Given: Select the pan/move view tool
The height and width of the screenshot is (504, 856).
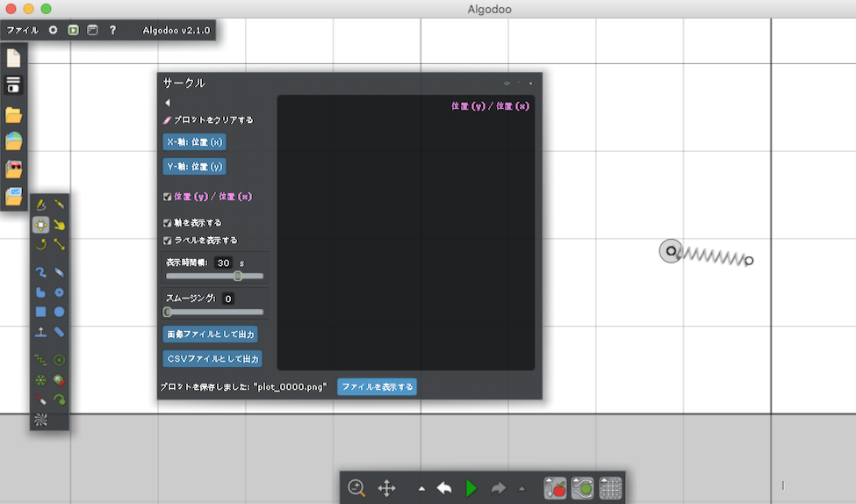Looking at the screenshot, I should (386, 488).
